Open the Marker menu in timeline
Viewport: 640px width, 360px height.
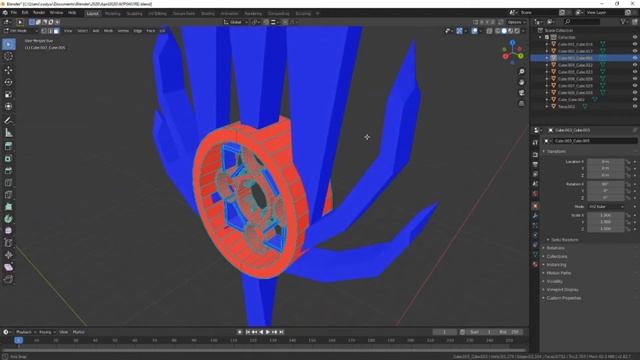tap(78, 332)
